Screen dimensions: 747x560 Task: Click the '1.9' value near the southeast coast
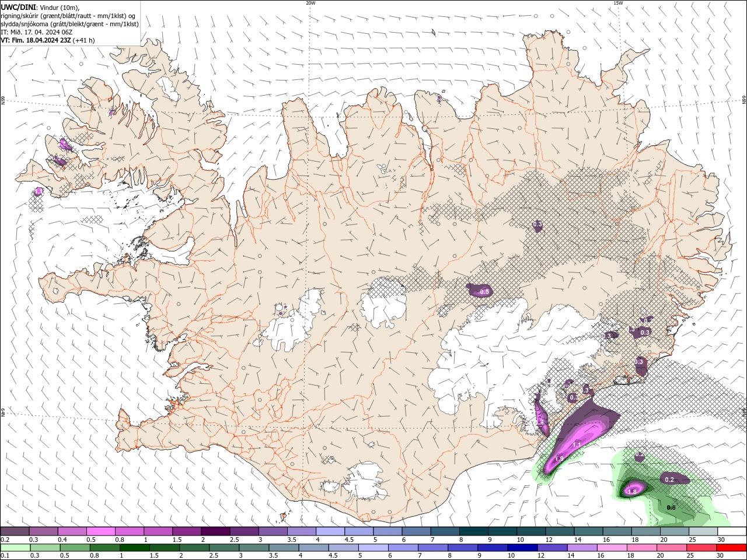click(x=559, y=459)
